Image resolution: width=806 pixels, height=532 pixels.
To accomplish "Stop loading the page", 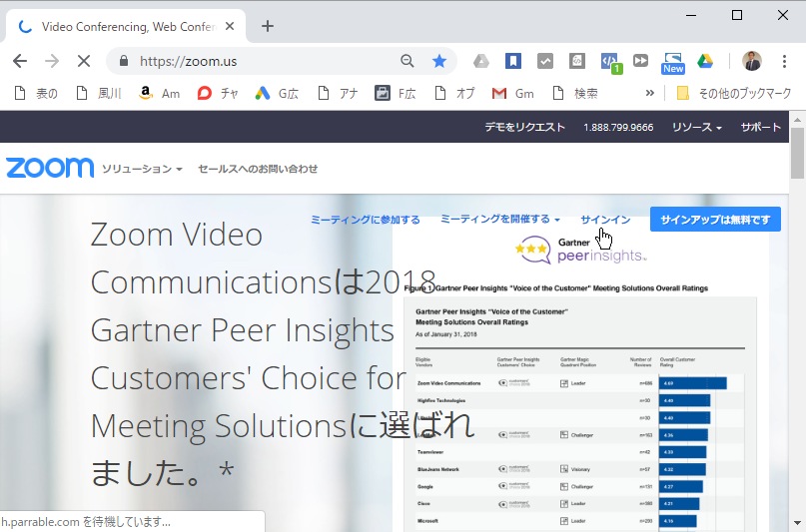I will pyautogui.click(x=84, y=61).
